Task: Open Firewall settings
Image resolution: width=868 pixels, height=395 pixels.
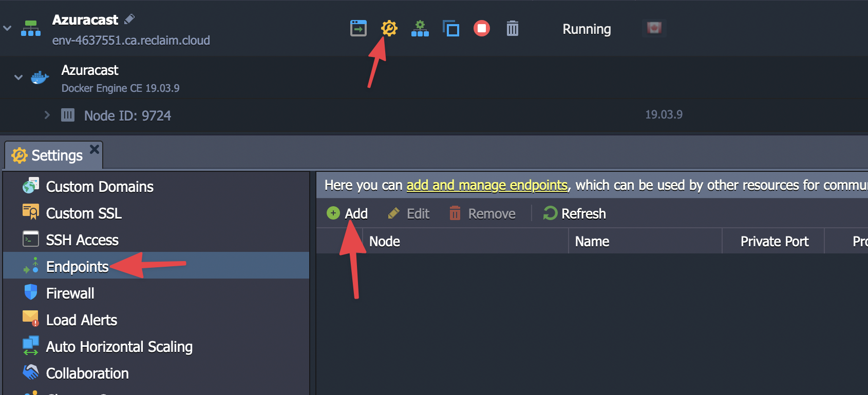Action: tap(156, 293)
